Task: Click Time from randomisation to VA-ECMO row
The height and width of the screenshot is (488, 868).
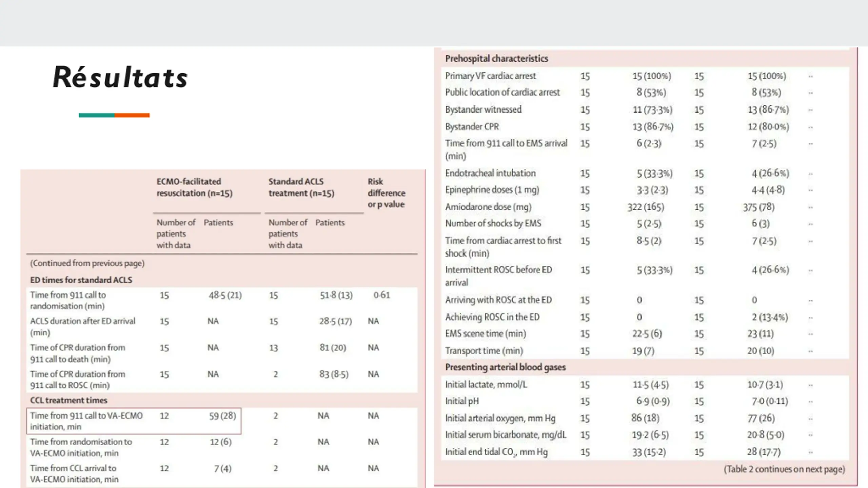Action: 222,447
